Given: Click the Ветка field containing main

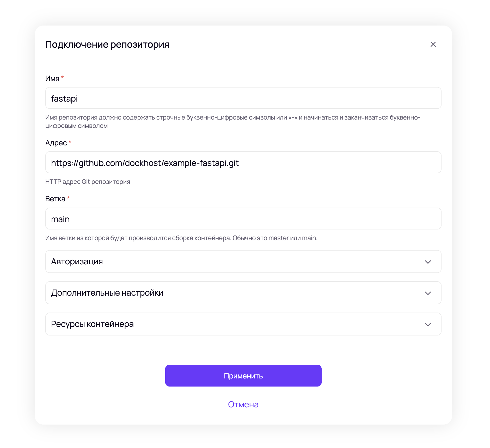Looking at the screenshot, I should 243,219.
